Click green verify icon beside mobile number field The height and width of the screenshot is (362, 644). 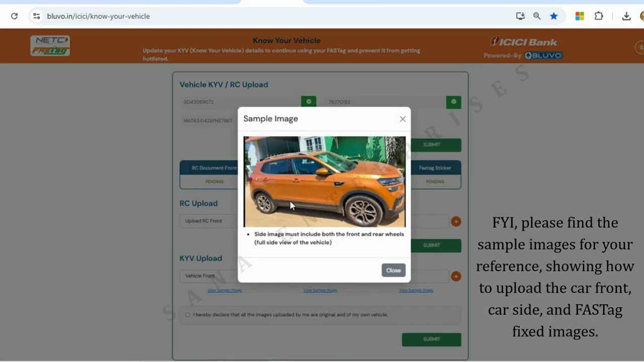[308, 102]
